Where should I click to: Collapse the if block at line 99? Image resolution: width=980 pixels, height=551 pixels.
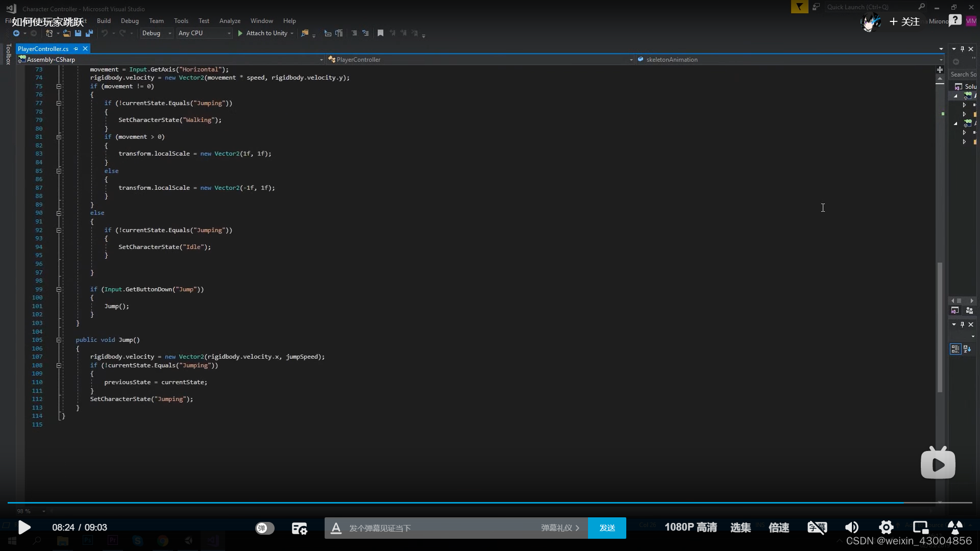tap(59, 289)
